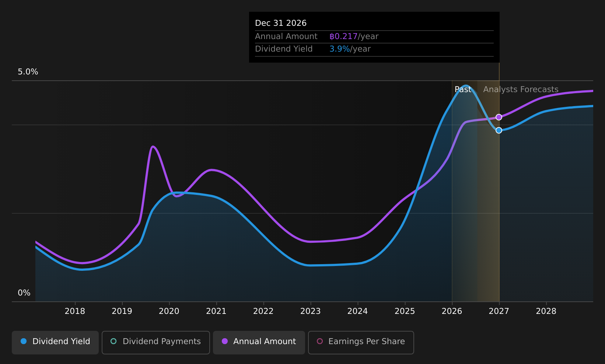Click the 0% y-axis label
The width and height of the screenshot is (605, 364).
pos(24,293)
